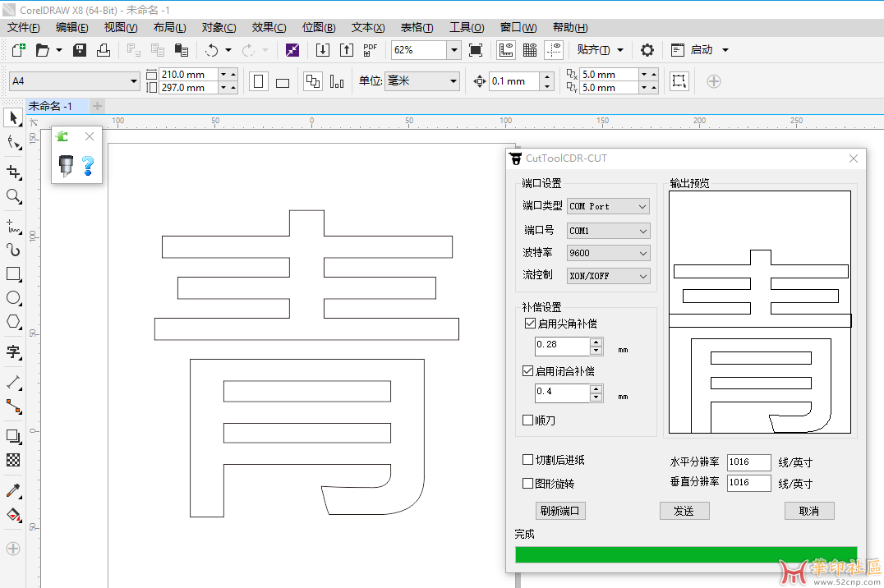
Task: Open the 效果 menu
Action: 268,27
